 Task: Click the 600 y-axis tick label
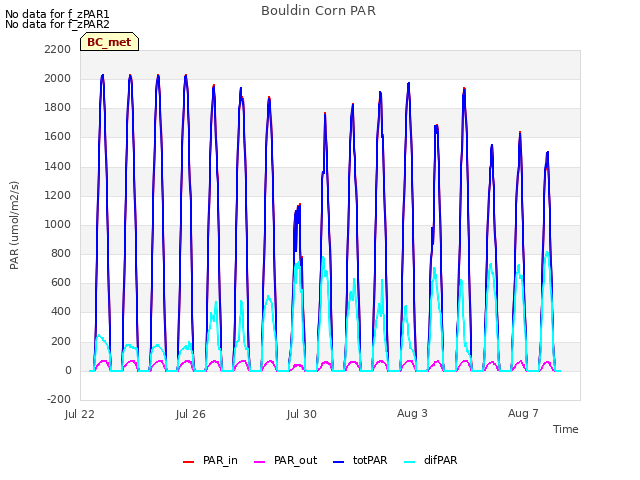tap(61, 282)
